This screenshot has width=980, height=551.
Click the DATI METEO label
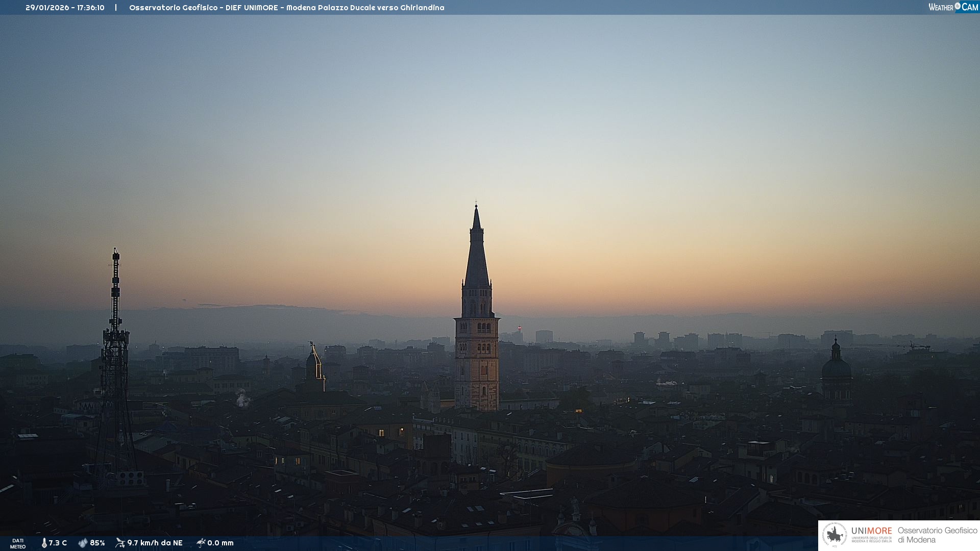(18, 543)
